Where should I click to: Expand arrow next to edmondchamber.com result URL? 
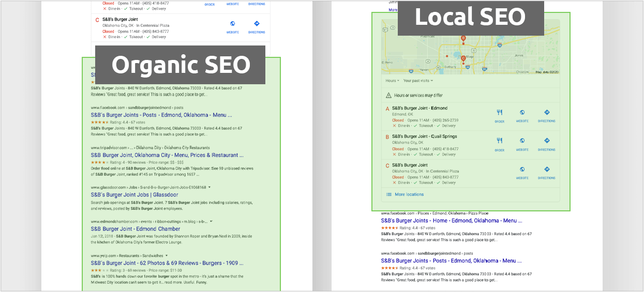pyautogui.click(x=212, y=221)
